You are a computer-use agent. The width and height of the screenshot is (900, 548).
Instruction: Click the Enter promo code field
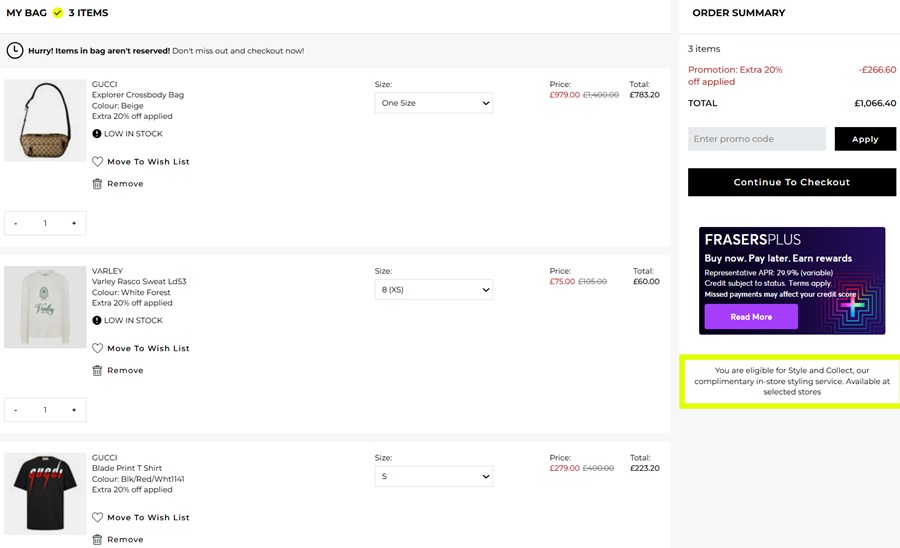tap(757, 139)
